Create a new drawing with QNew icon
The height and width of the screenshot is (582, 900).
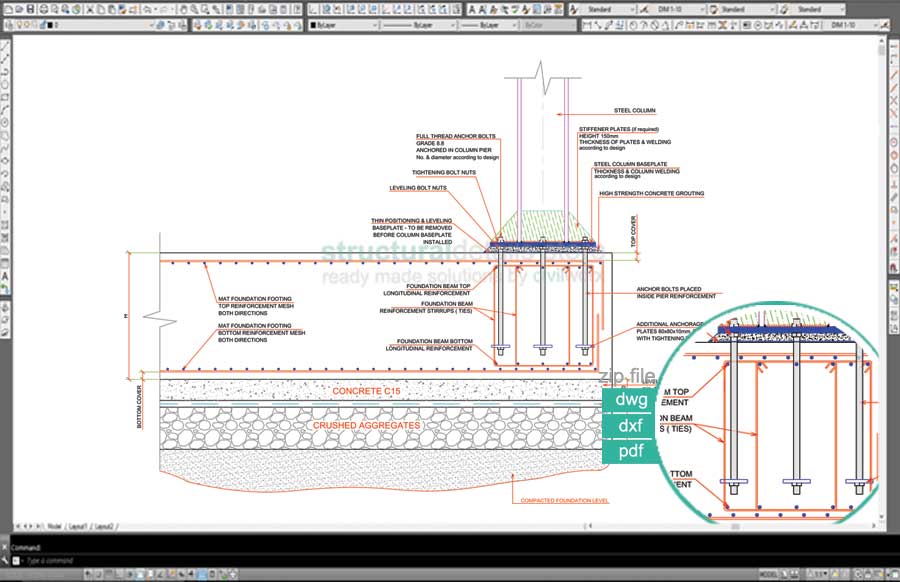click(x=8, y=9)
